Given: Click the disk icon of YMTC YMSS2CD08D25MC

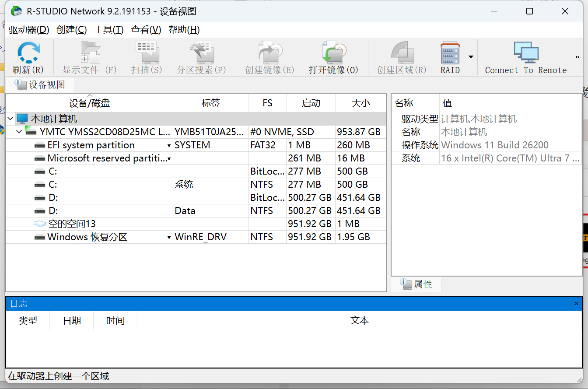Looking at the screenshot, I should [31, 131].
